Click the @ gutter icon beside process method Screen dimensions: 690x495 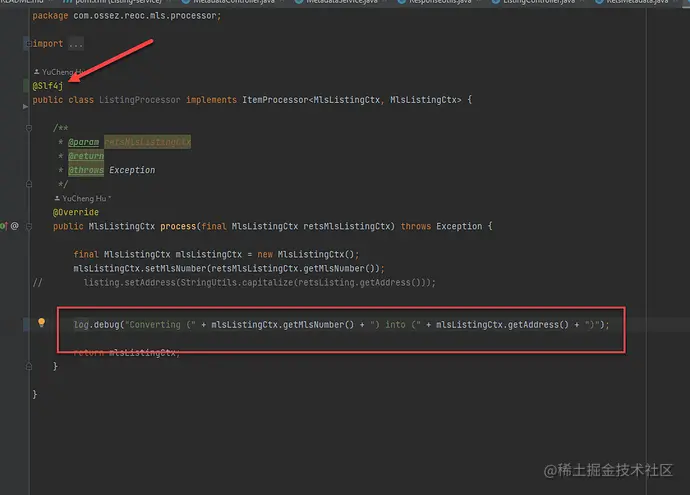[15, 226]
